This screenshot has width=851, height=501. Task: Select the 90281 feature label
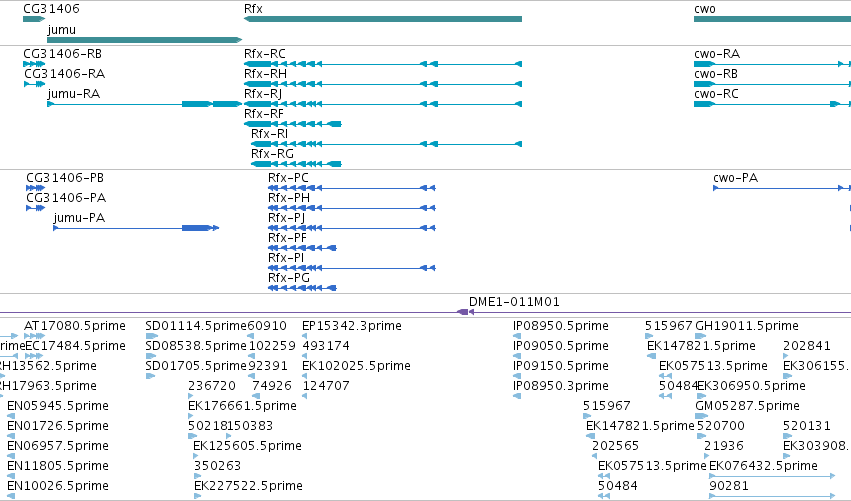(729, 486)
